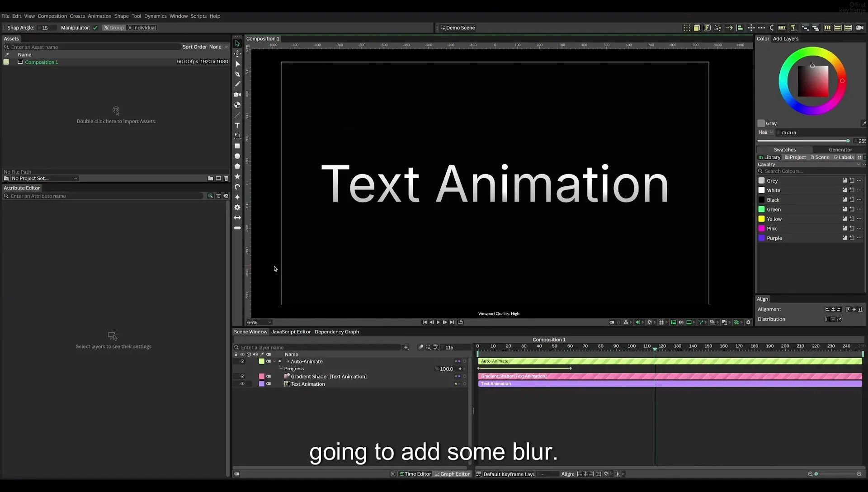Screen dimensions: 868x492
Task: Select the Star shape tool
Action: tap(237, 176)
